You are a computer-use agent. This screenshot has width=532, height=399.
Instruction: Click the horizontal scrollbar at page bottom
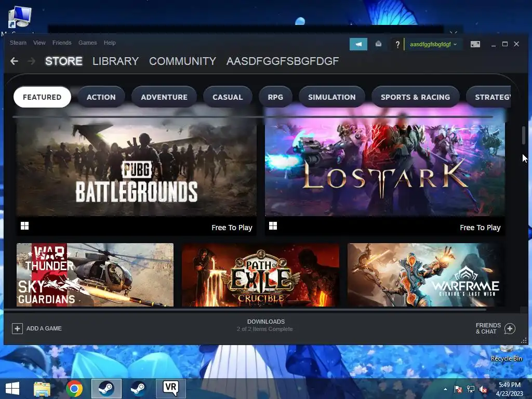pos(245,310)
